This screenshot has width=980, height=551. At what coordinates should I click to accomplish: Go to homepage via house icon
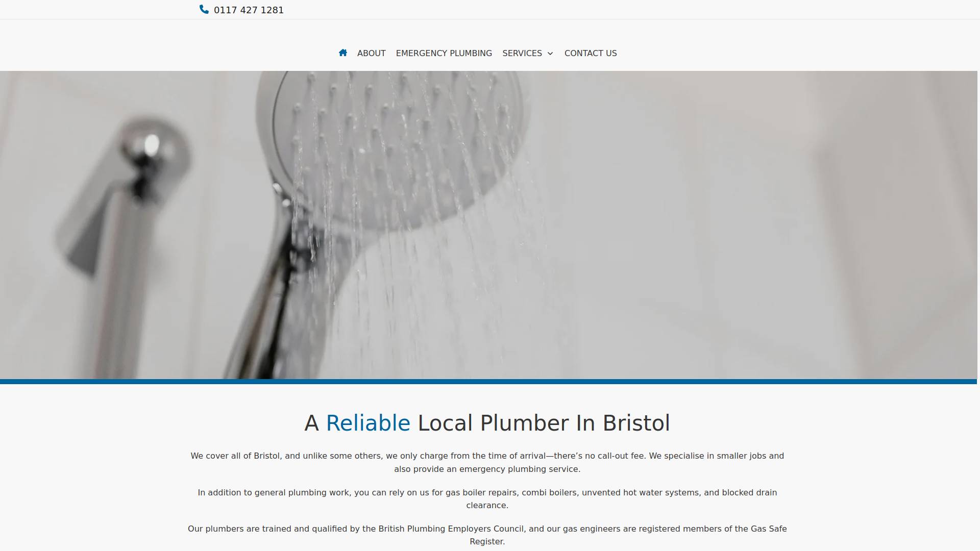[x=343, y=53]
